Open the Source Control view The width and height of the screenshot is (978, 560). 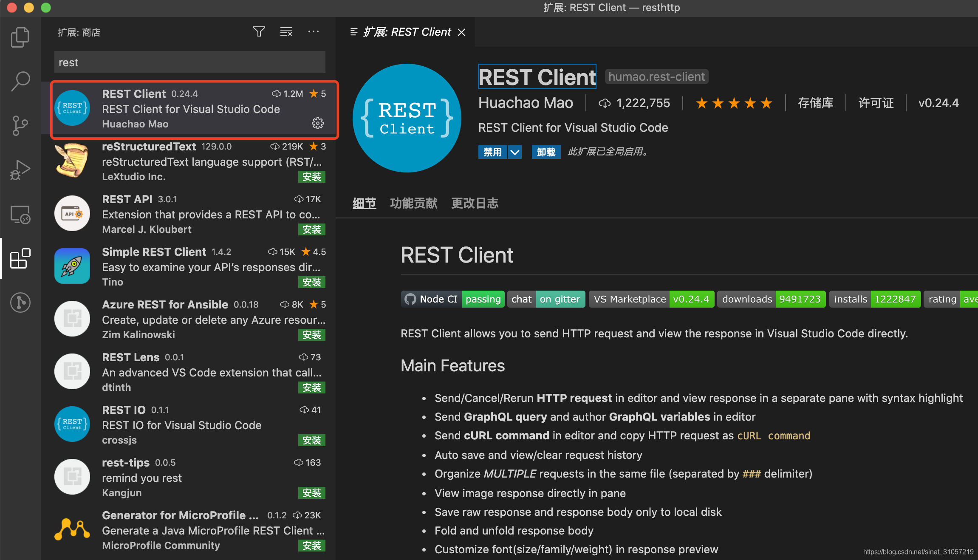coord(20,126)
